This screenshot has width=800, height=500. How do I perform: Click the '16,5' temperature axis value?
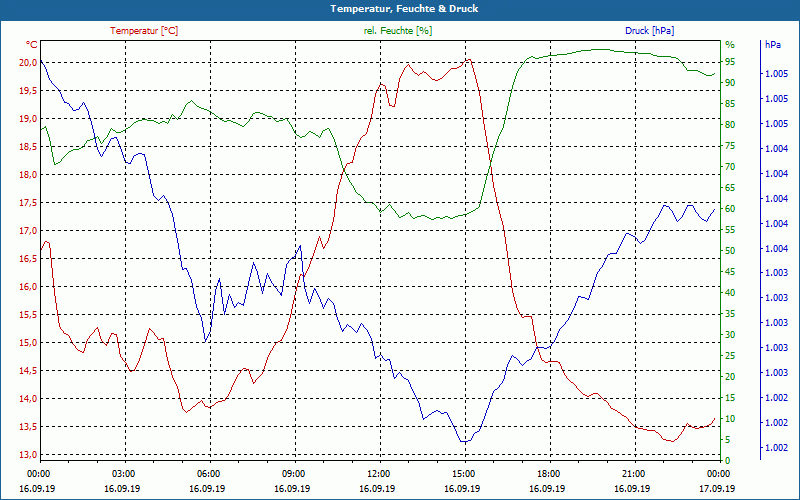coord(29,259)
